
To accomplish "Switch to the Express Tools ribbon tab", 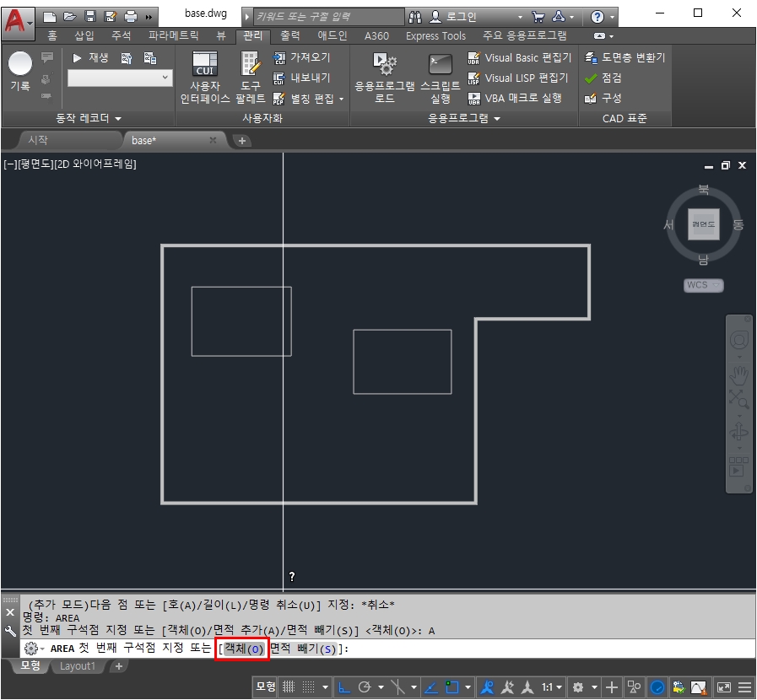I will point(435,35).
